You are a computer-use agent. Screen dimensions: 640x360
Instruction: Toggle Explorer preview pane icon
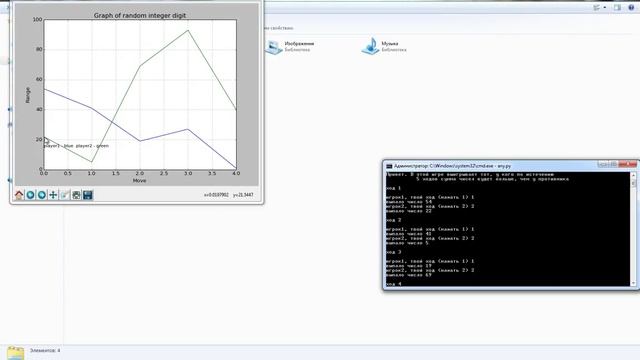tap(617, 7)
